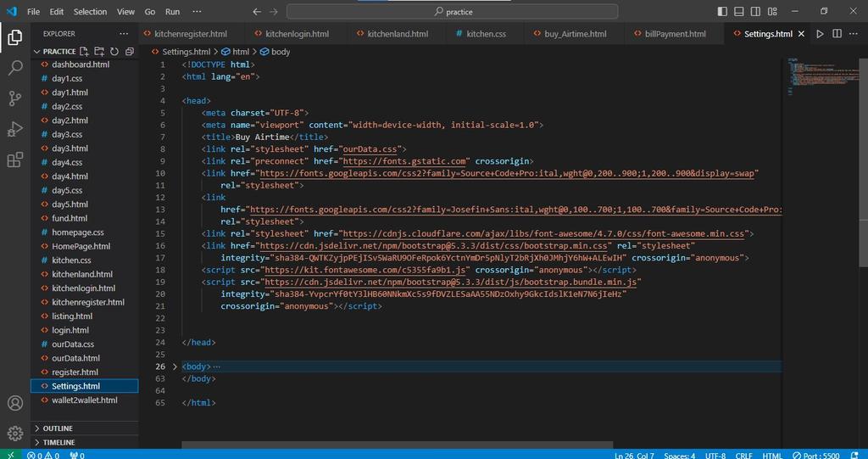Toggle primary side bar visibility
Viewport: 868px width, 459px height.
click(x=722, y=12)
